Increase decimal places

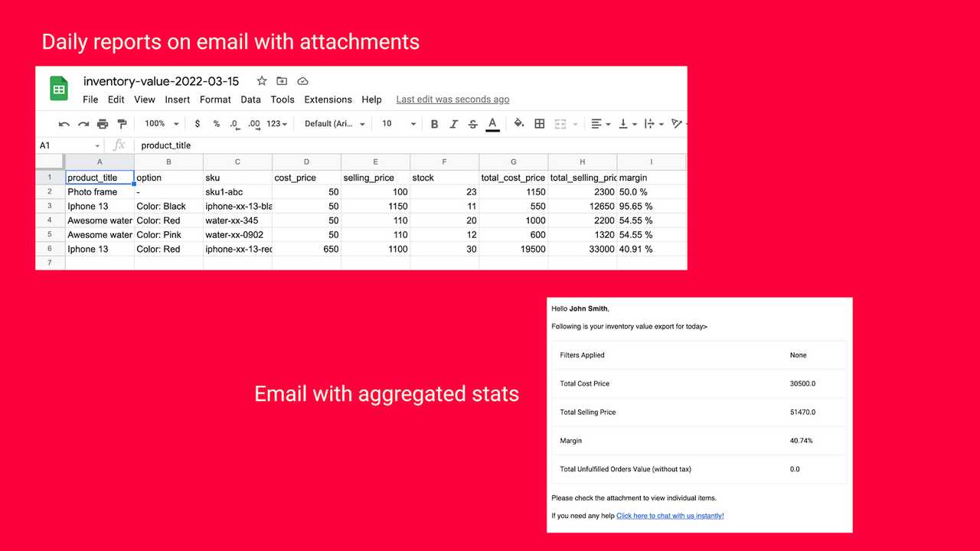coord(254,124)
